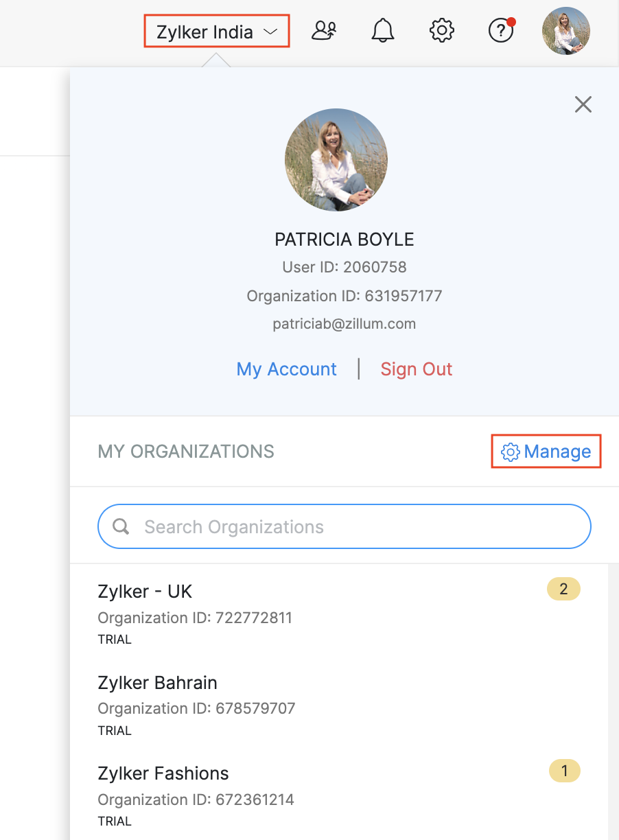This screenshot has height=840, width=619.
Task: Click the search magnifier inside the organizations search bar
Action: click(121, 526)
